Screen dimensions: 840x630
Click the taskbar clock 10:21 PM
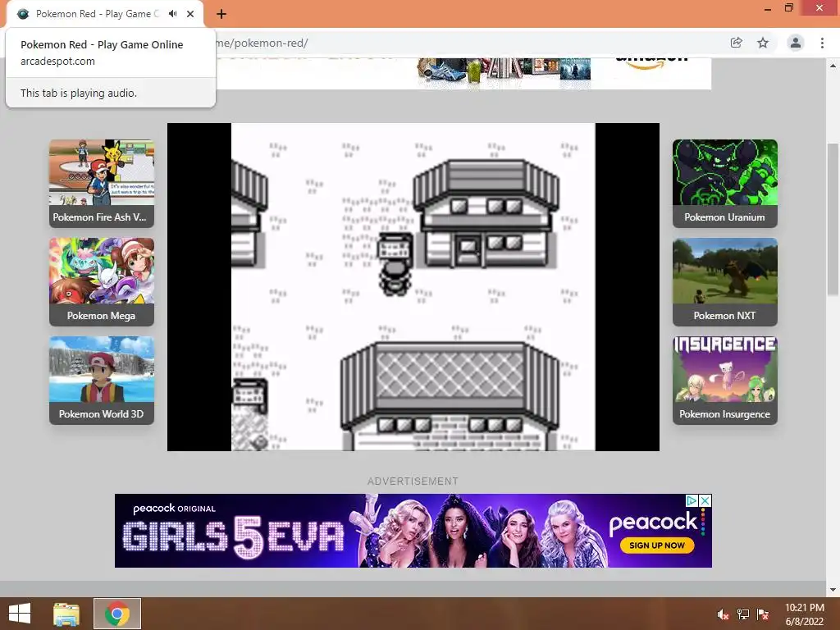pyautogui.click(x=805, y=608)
